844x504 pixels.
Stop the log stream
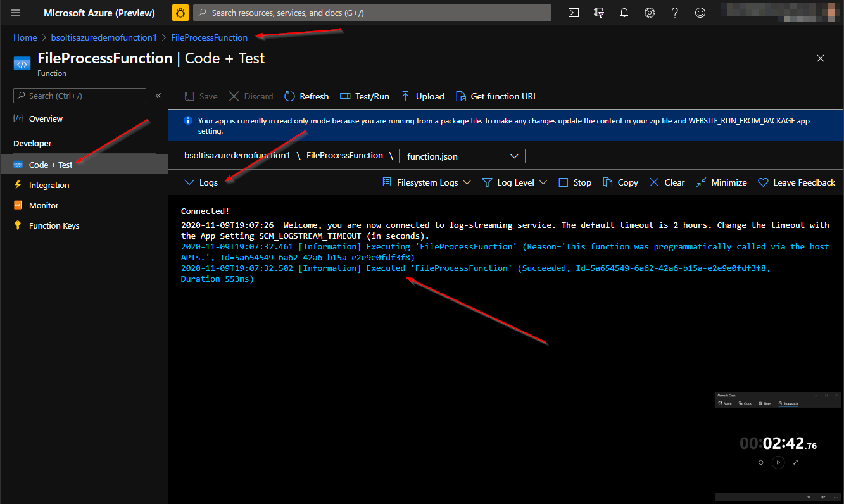[x=575, y=182]
